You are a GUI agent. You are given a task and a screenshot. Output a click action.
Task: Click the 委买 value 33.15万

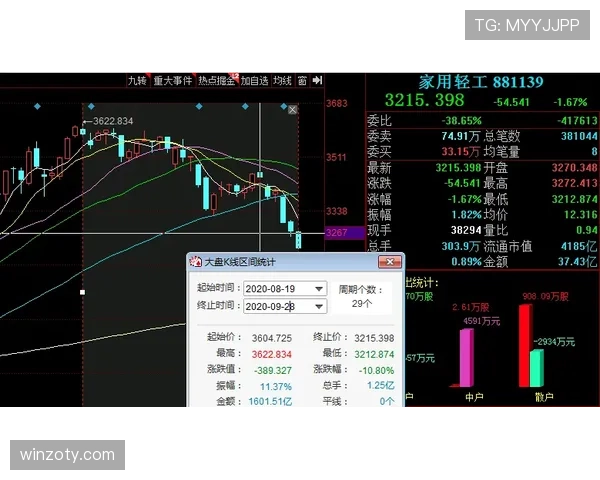pos(461,152)
